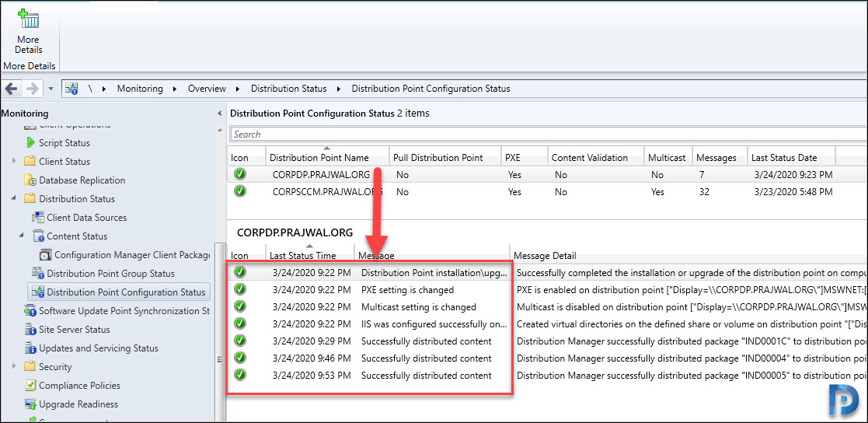Select the 9:46 PM Successfully distributed content row
The height and width of the screenshot is (423, 868).
click(547, 358)
